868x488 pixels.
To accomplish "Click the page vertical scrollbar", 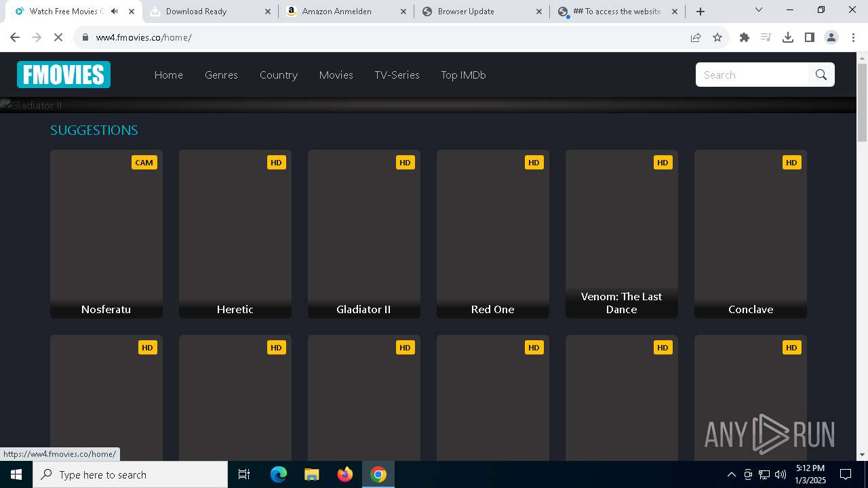I will tap(862, 102).
